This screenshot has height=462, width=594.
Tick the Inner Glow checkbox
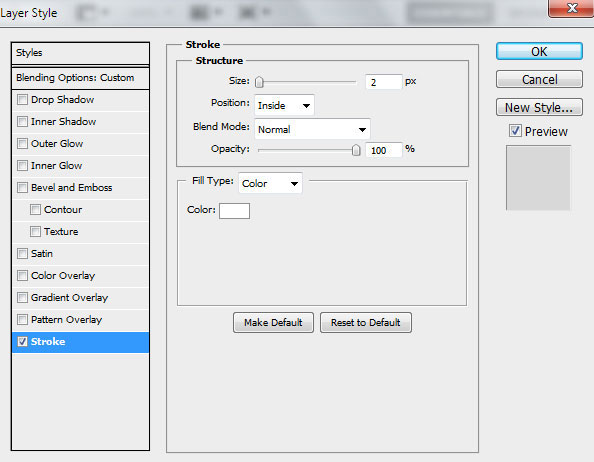click(x=22, y=165)
